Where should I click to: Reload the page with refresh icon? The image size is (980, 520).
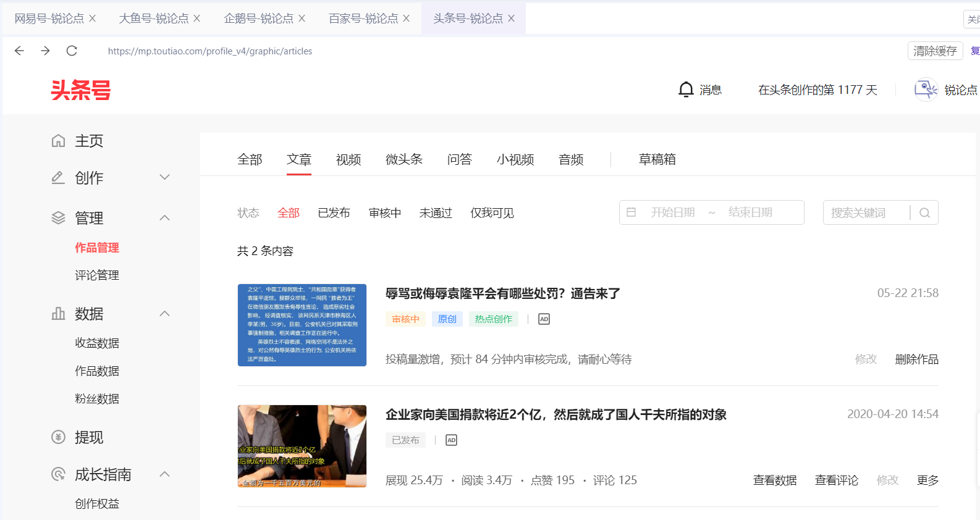click(x=72, y=51)
